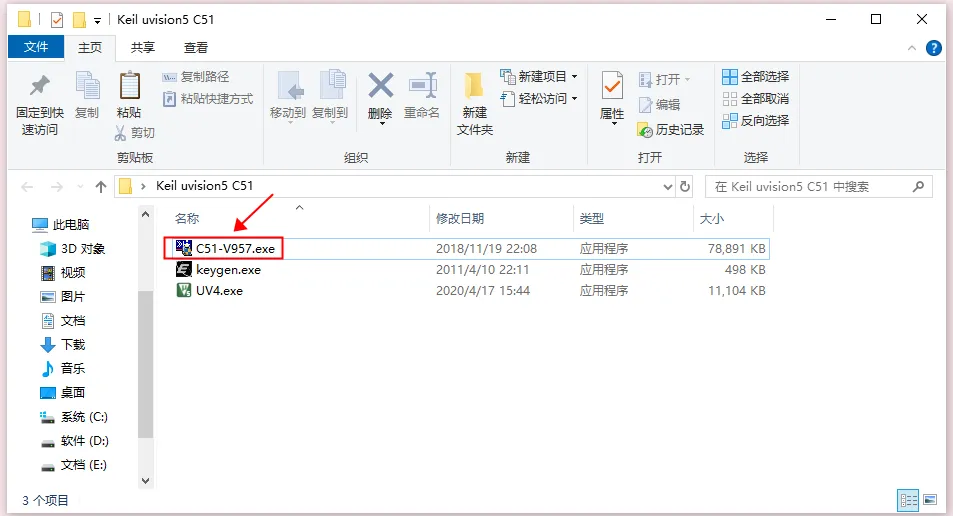Open the Open (打开) dropdown
This screenshot has height=516, width=953.
[665, 80]
